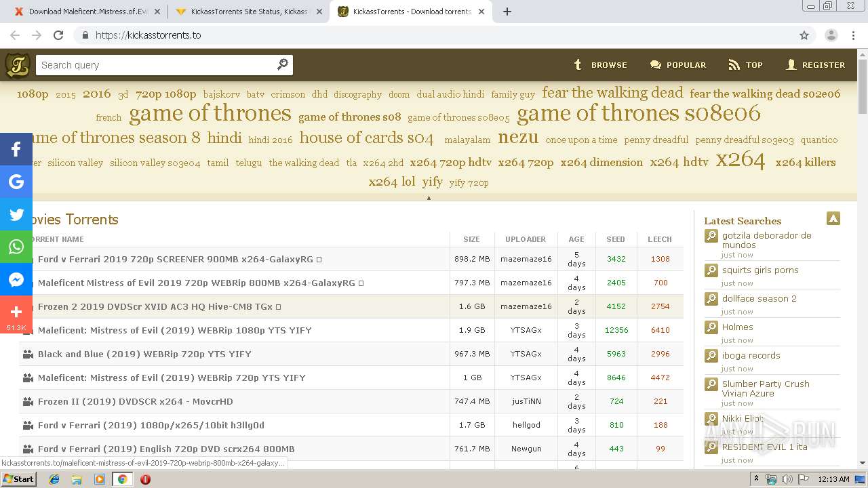The height and width of the screenshot is (488, 868).
Task: Click the browser address bar
Action: (x=434, y=35)
